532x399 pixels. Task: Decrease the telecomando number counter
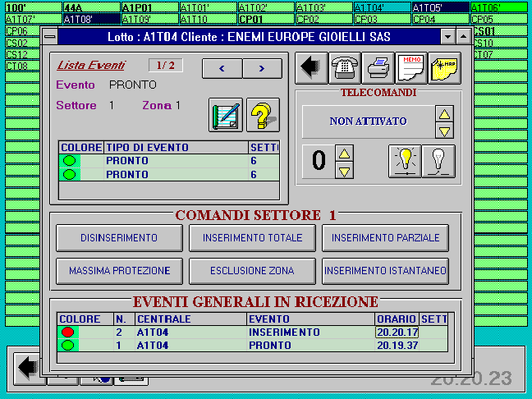346,171
